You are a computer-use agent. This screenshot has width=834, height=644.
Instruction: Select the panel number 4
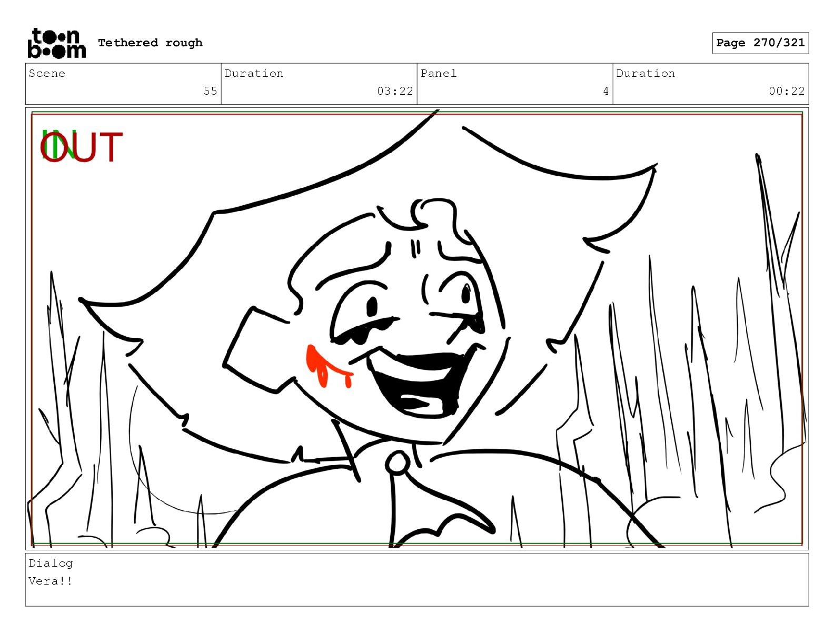[x=605, y=91]
